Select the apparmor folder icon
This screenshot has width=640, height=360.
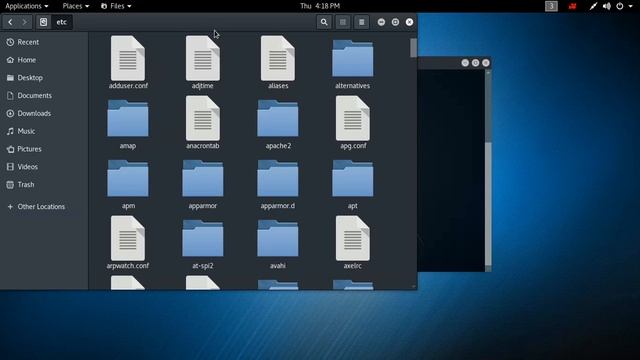coord(203,178)
